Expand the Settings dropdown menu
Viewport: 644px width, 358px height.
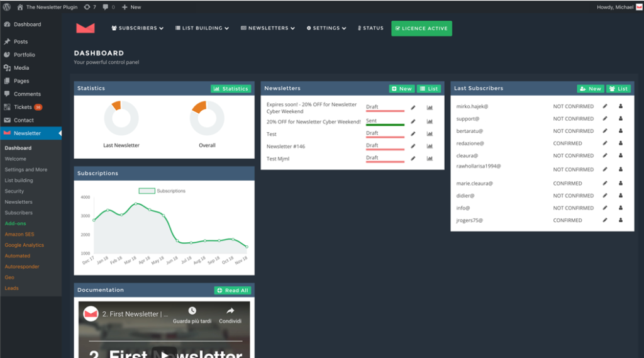pos(326,28)
